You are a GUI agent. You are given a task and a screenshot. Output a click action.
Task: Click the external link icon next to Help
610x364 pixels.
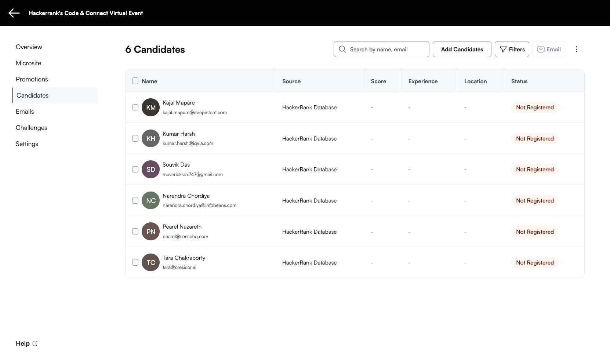pyautogui.click(x=35, y=343)
